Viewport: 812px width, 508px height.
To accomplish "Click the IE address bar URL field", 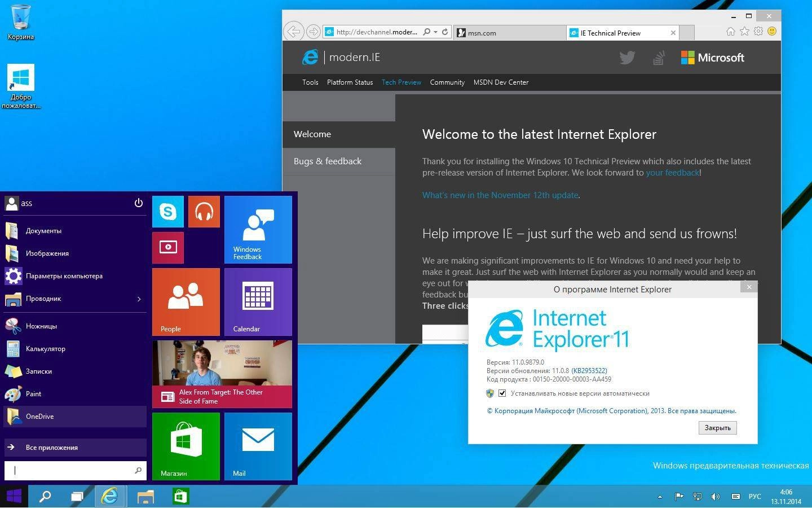I will 377,32.
